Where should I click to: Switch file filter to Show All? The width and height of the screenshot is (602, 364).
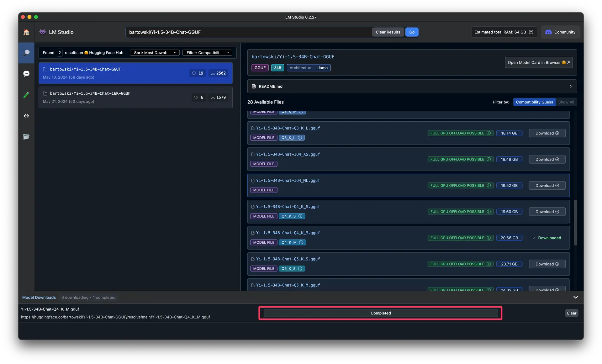566,102
